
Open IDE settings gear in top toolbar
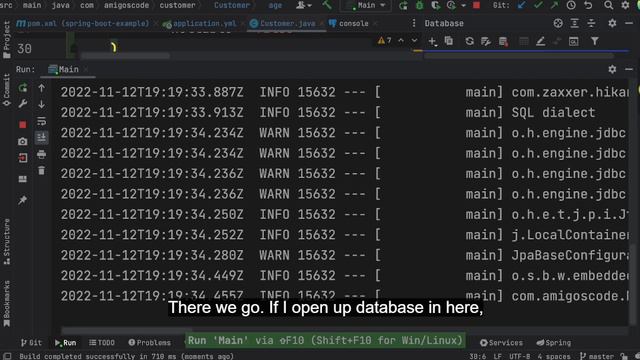coord(625,5)
